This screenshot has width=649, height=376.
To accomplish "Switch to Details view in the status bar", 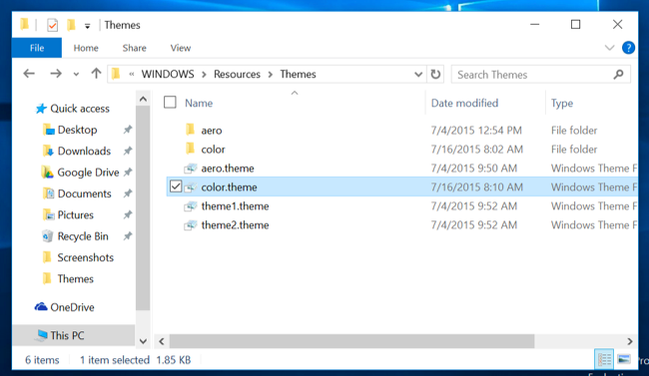I will tap(604, 359).
